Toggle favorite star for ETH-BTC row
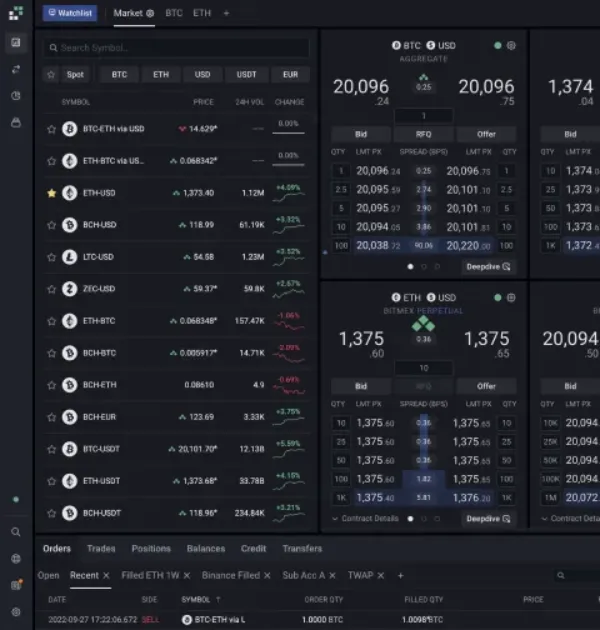The width and height of the screenshot is (600, 630). coord(51,321)
